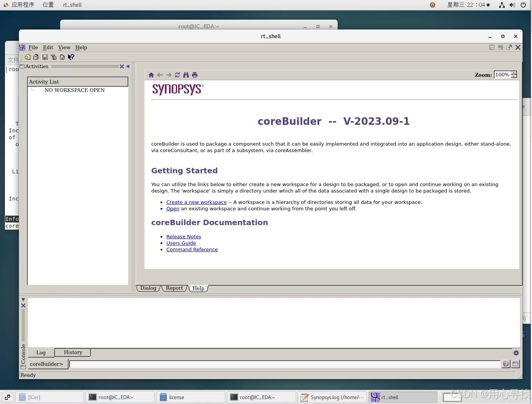532x404 pixels.
Task: Click the Ready status bar text
Action: click(x=28, y=375)
